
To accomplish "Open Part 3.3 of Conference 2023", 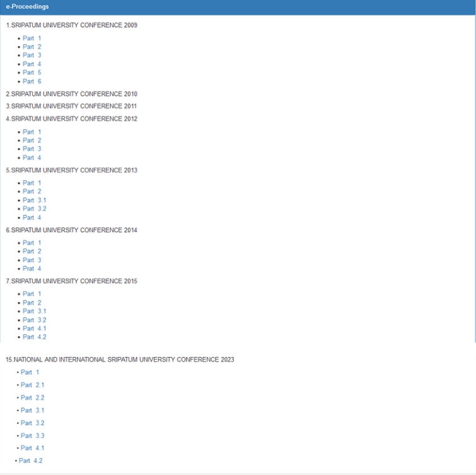I will tap(33, 435).
